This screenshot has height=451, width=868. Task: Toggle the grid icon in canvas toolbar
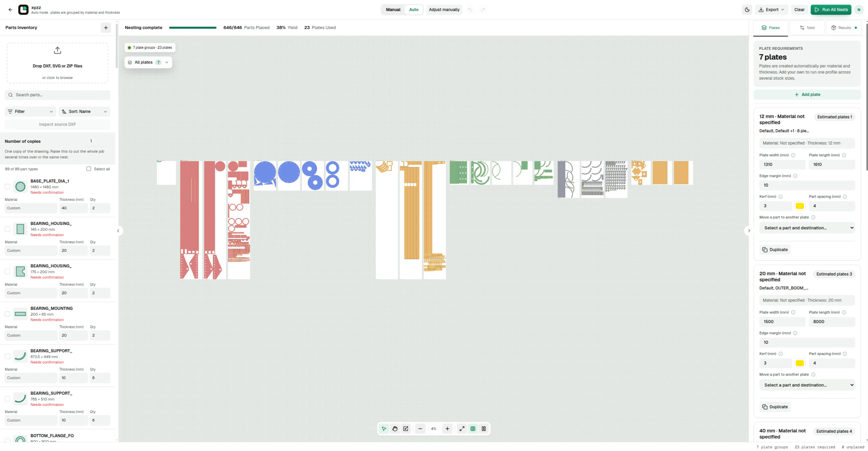[x=473, y=429]
